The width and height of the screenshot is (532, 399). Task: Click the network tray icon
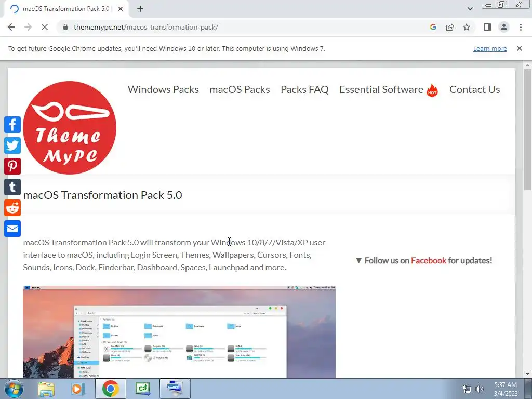click(x=467, y=389)
